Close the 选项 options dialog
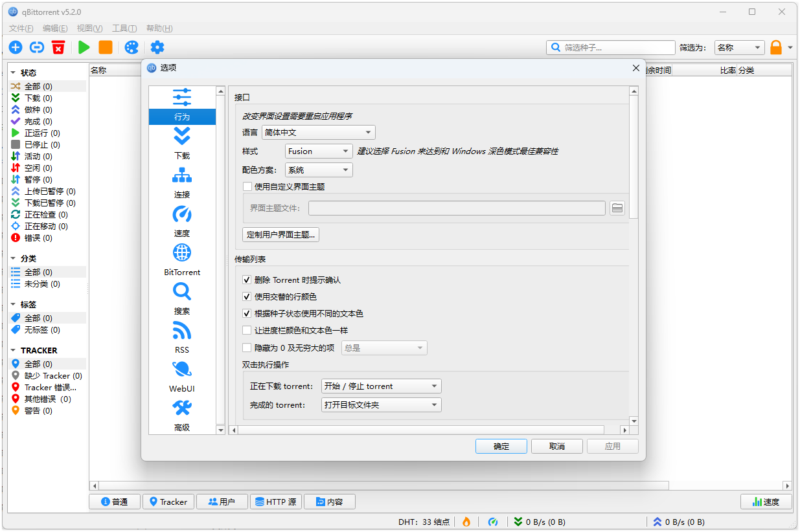This screenshot has height=532, width=800. pos(635,68)
